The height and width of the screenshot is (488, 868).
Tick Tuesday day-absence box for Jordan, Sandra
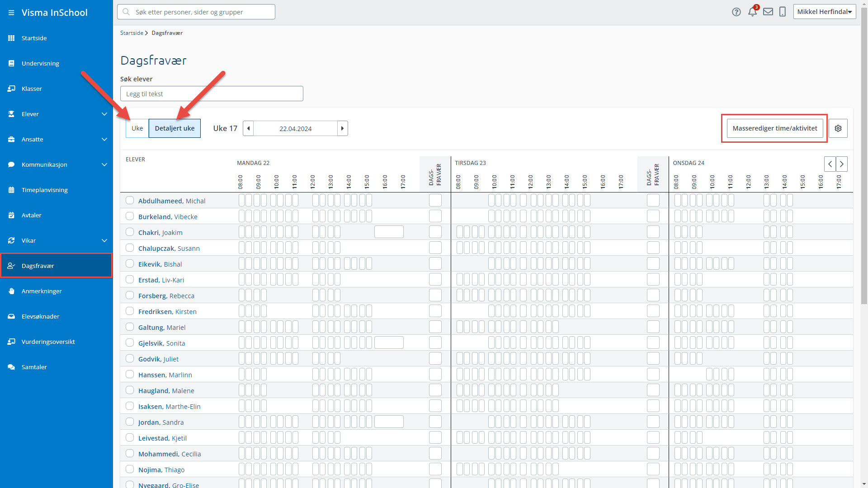[653, 422]
